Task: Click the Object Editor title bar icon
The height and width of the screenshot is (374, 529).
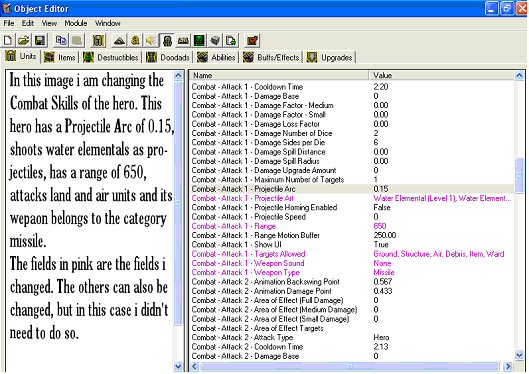Action: 6,8
